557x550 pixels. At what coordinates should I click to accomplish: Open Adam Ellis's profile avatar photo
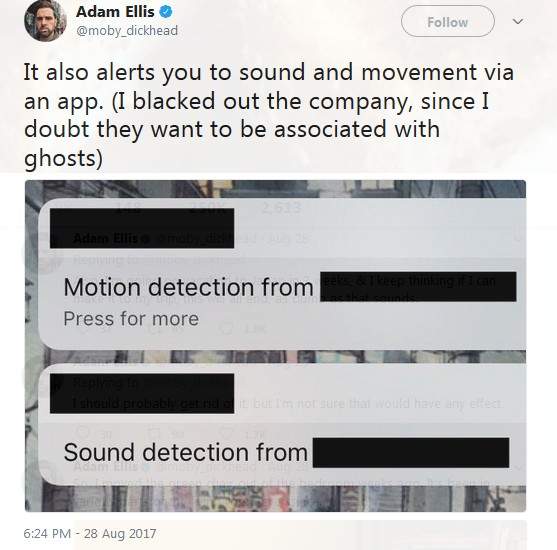45,21
